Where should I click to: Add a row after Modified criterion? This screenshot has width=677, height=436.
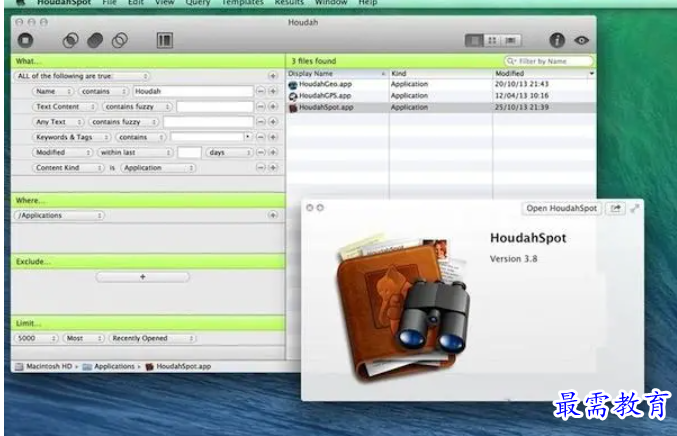(x=273, y=152)
